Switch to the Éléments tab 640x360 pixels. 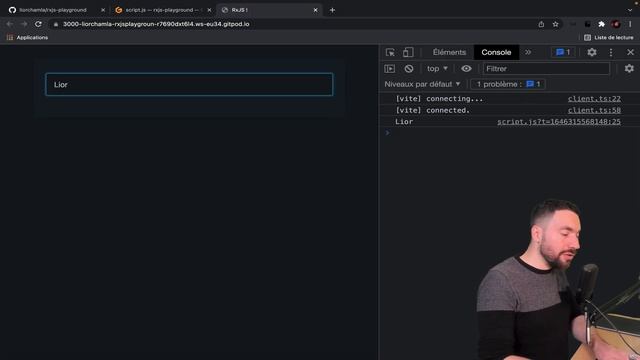(x=449, y=52)
